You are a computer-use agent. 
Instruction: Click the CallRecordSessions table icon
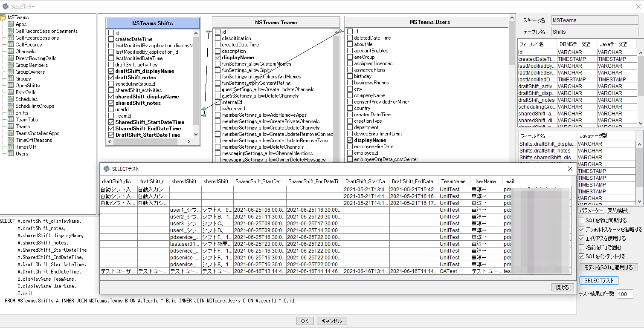(x=11, y=38)
